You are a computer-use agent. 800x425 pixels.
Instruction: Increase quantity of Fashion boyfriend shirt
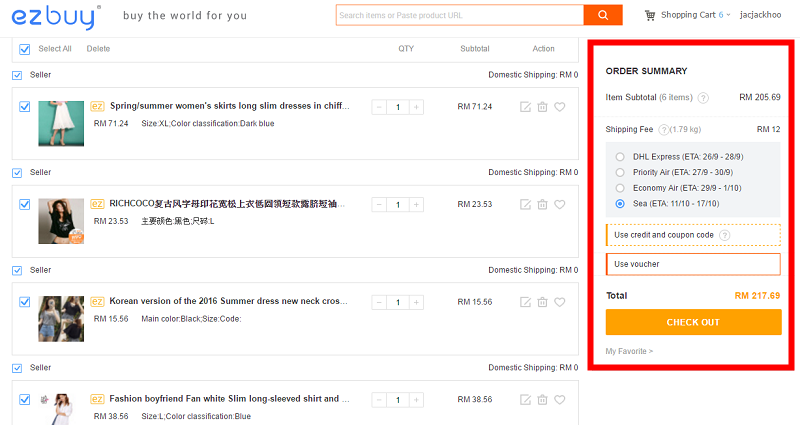(x=416, y=400)
